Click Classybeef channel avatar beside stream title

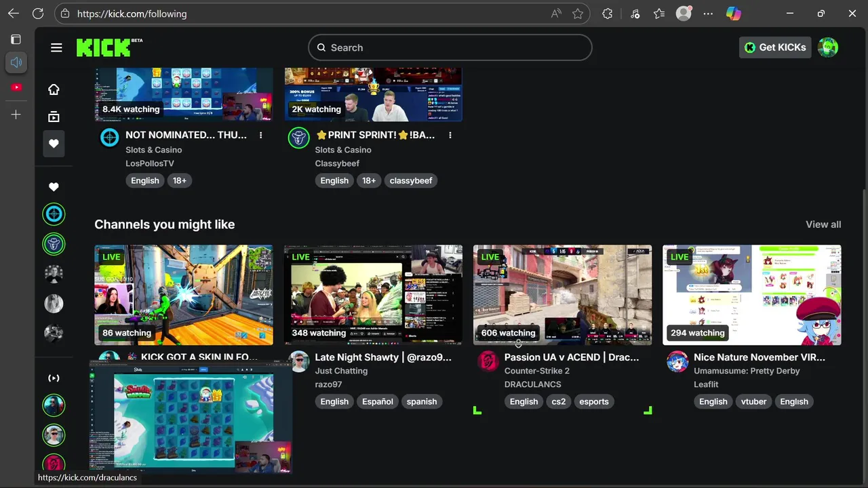point(298,138)
